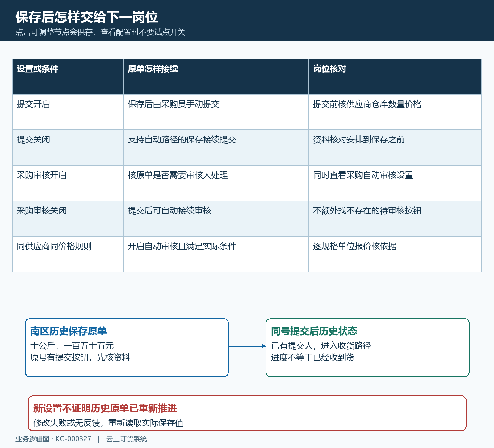
Task: Click the line 修改失败或无反馈，重新读取实际保存值
Action: click(108, 423)
